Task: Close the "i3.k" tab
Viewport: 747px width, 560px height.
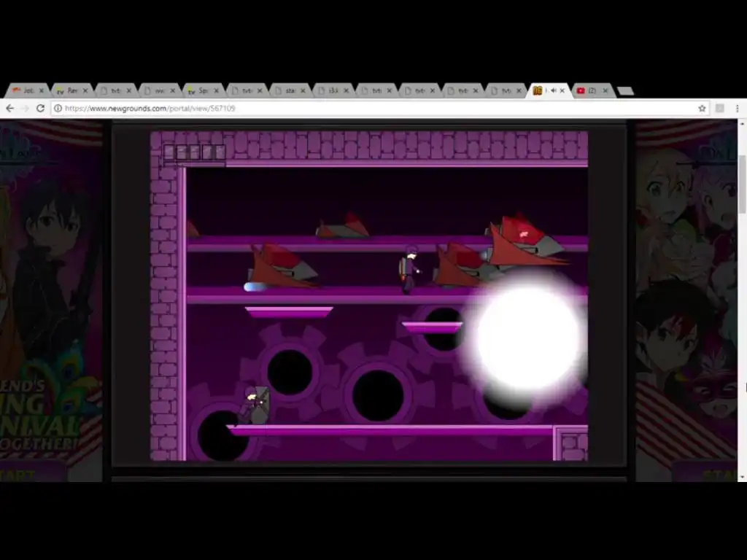Action: [347, 90]
